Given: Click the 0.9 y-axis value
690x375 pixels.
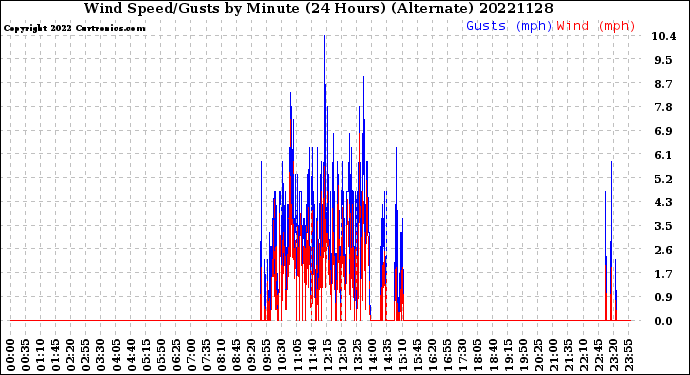Looking at the screenshot, I should pos(664,297).
